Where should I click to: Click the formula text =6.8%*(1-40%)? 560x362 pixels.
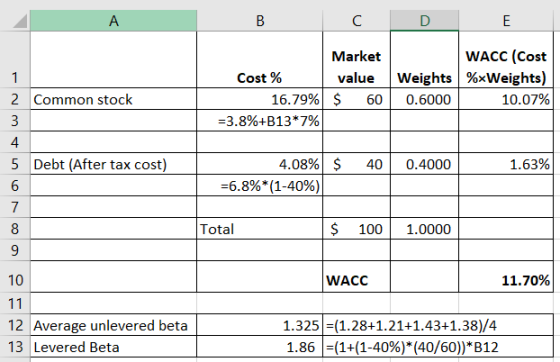click(270, 186)
